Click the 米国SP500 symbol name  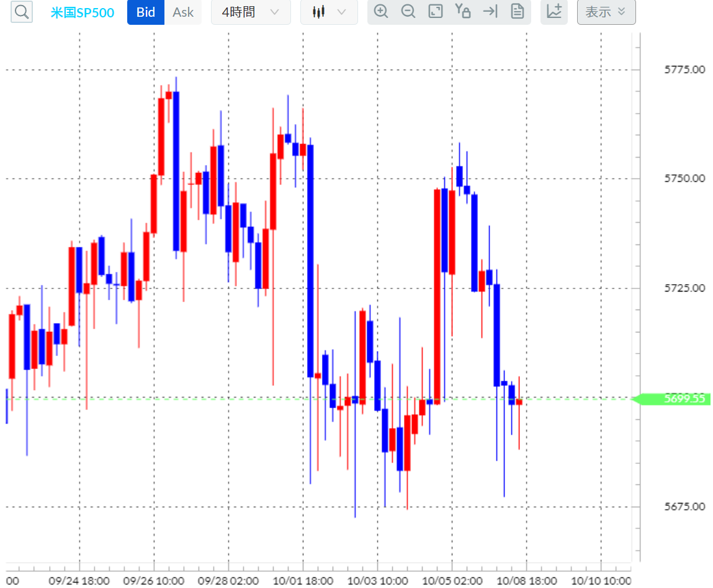tap(83, 12)
